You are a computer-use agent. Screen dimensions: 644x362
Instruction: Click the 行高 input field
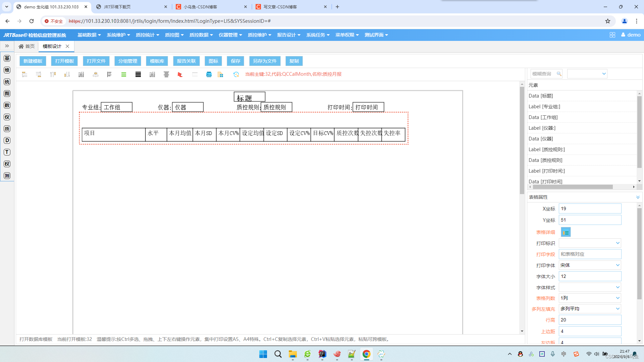click(590, 320)
